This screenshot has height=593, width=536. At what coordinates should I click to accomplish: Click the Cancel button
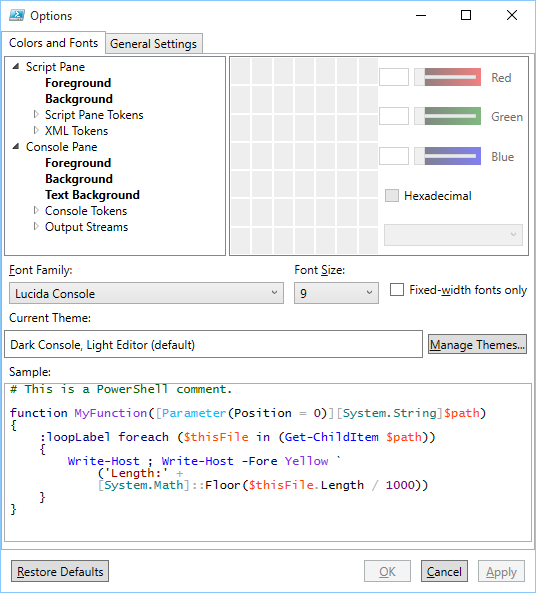click(x=444, y=571)
